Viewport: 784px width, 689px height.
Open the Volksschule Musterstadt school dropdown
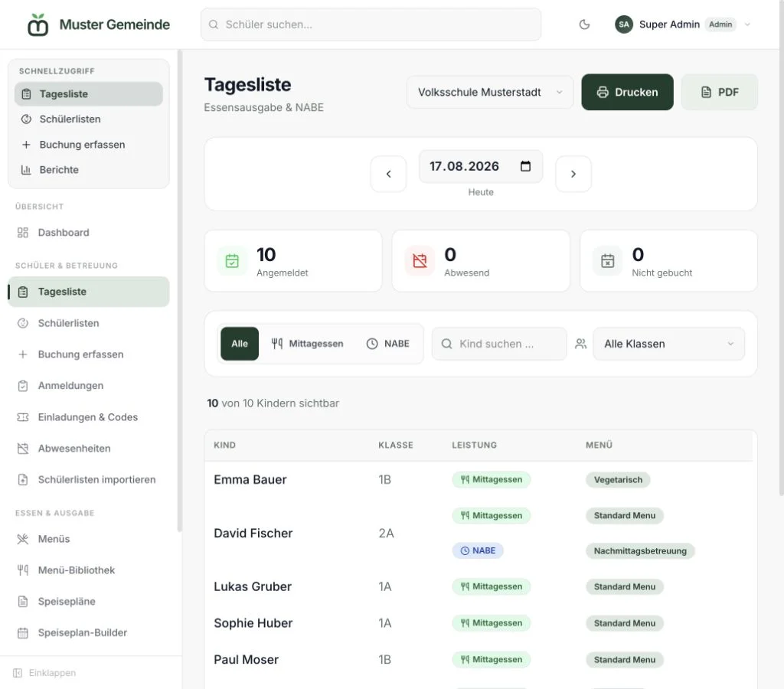click(490, 92)
